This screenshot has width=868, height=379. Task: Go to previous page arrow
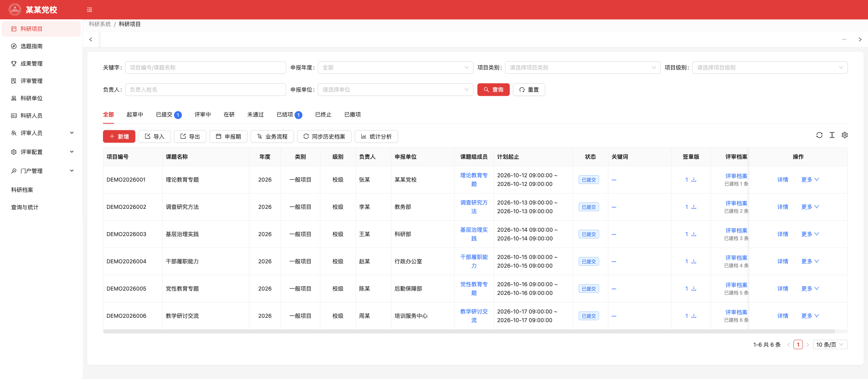pyautogui.click(x=789, y=345)
